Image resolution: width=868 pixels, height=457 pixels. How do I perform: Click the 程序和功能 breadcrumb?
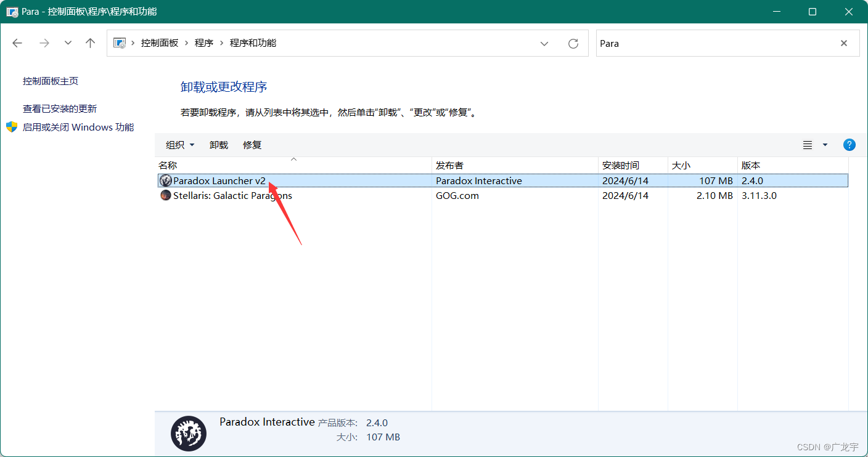pyautogui.click(x=253, y=43)
